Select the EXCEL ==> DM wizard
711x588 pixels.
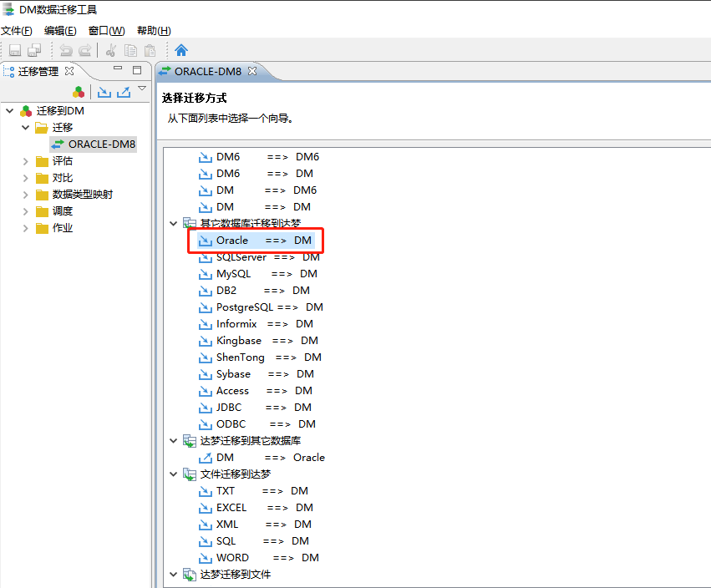[x=256, y=508]
